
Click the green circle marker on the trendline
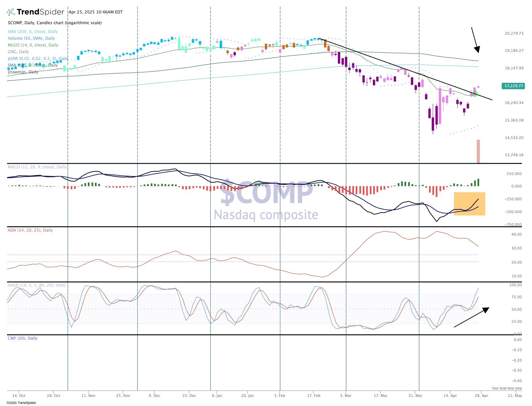(475, 94)
